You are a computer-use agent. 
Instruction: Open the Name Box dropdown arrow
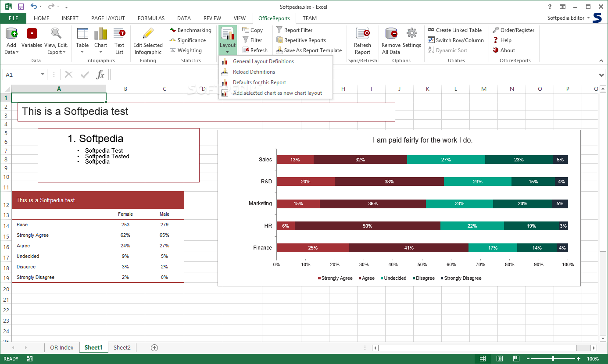43,75
